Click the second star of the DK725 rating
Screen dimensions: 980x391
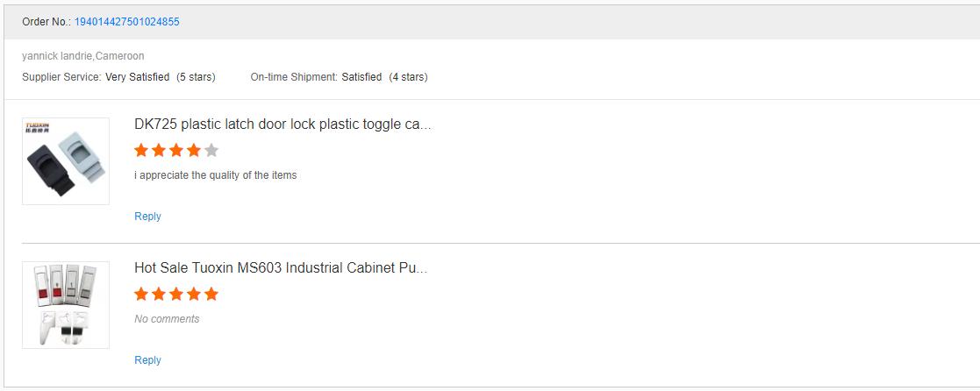[x=159, y=150]
